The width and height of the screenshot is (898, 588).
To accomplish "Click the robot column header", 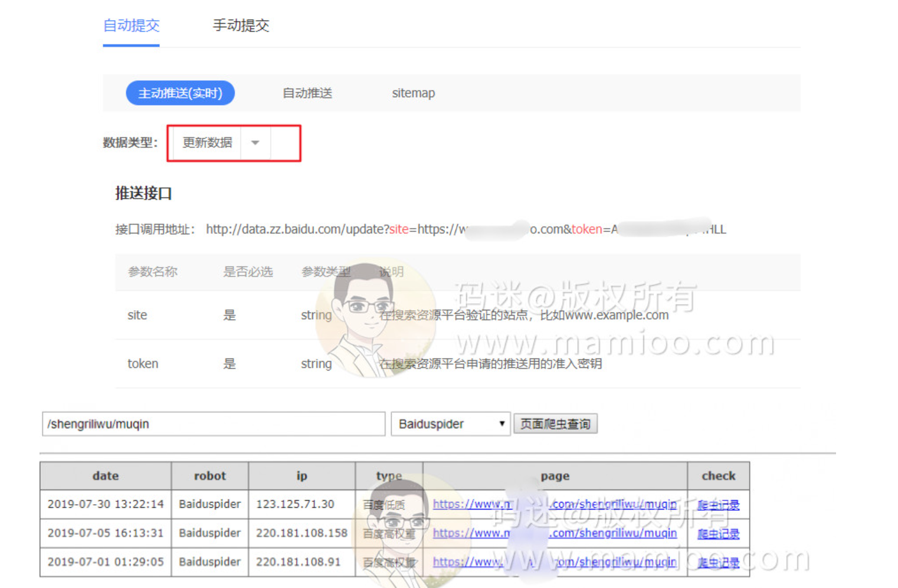I will pos(210,476).
